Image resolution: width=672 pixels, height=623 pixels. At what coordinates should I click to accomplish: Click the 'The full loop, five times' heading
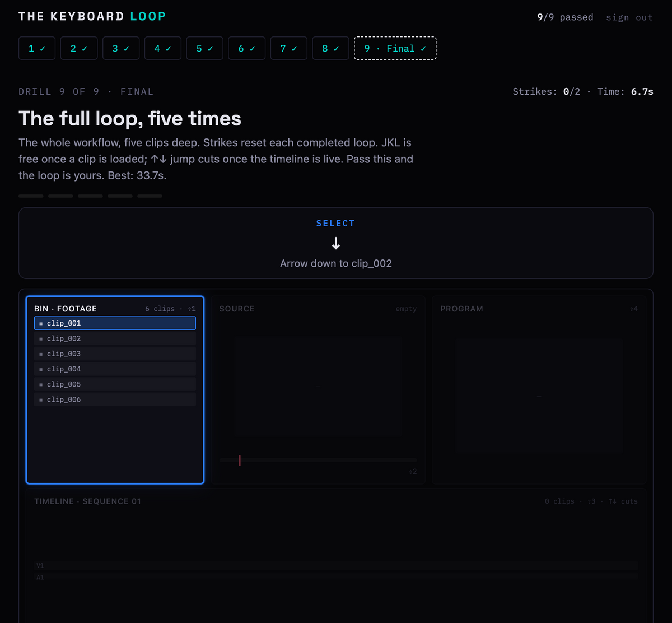point(130,119)
